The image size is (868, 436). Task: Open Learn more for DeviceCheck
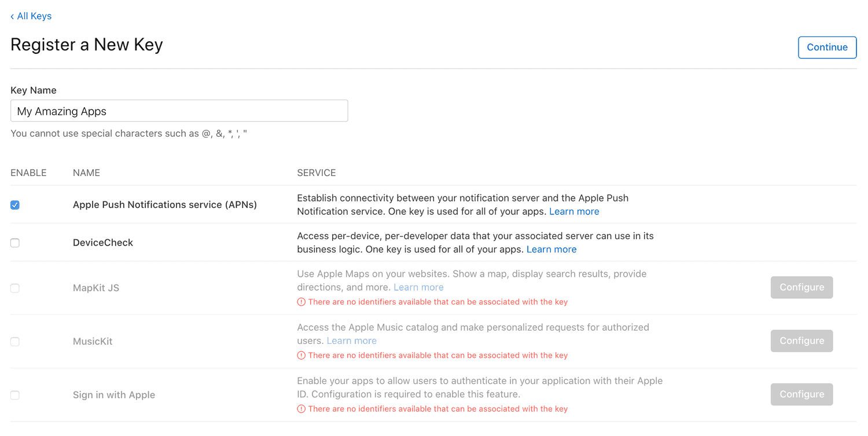(551, 249)
